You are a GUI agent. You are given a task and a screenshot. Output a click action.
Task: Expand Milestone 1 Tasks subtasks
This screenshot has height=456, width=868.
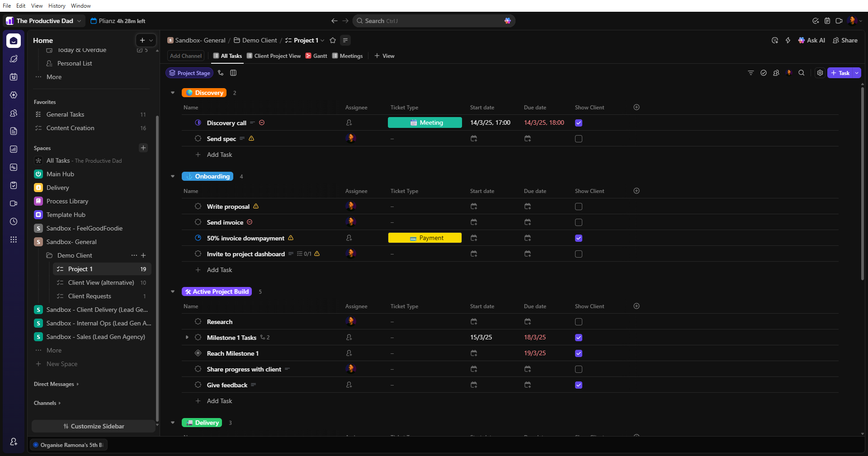point(187,338)
